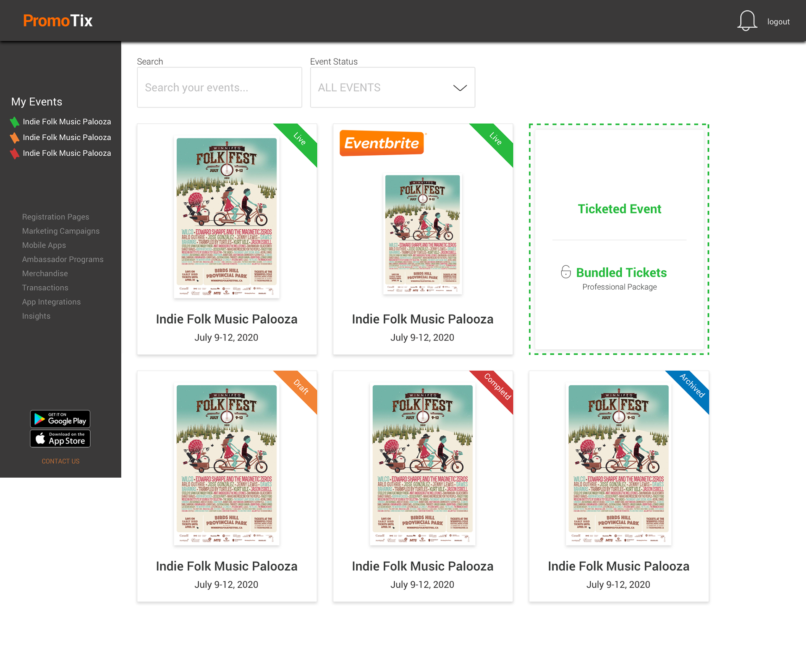Click the Eventbrite logo badge
The height and width of the screenshot is (672, 806).
click(x=382, y=143)
